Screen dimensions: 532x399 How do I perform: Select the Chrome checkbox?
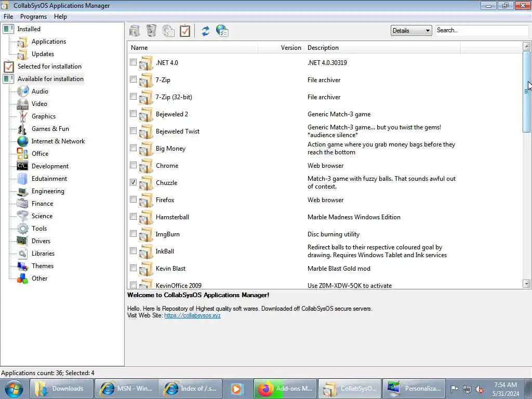pos(134,165)
